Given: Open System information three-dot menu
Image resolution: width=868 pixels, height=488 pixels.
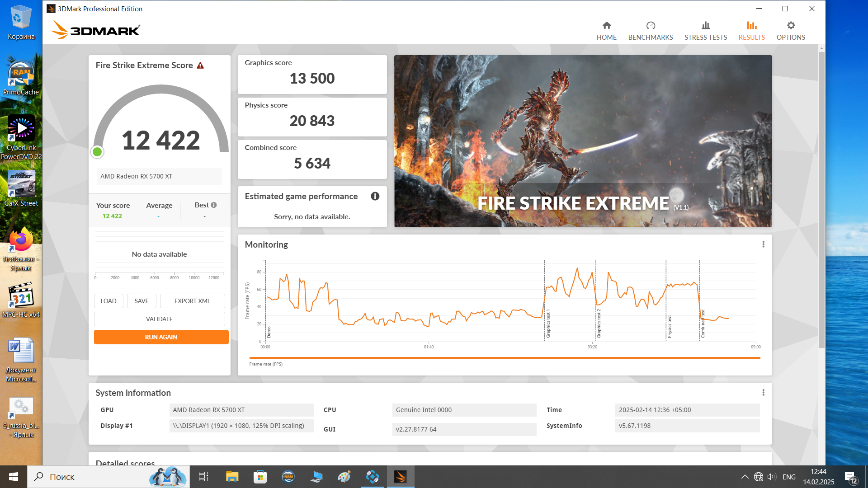Looking at the screenshot, I should (763, 393).
